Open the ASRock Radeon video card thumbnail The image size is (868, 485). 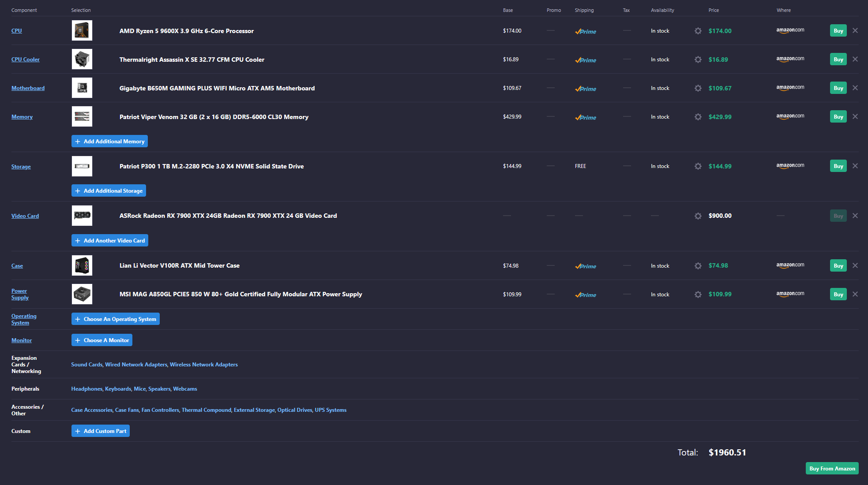[x=82, y=216]
